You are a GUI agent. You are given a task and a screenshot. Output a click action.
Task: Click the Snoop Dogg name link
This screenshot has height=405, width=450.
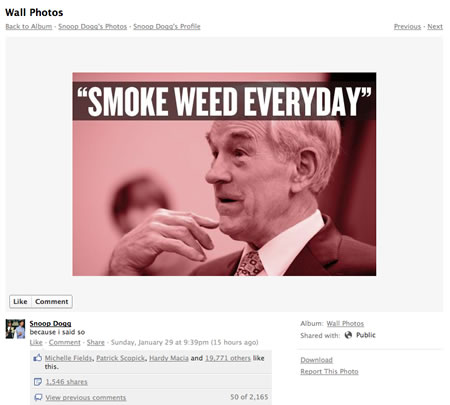[50, 323]
